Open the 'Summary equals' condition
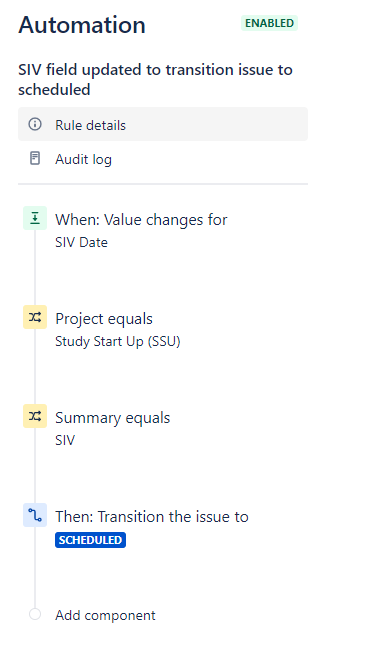 (113, 418)
